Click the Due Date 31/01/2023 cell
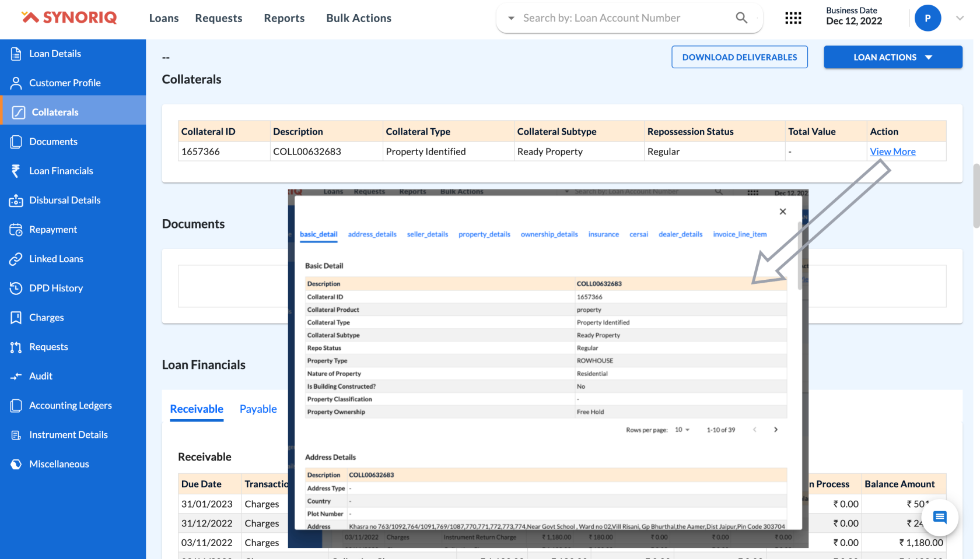Image resolution: width=980 pixels, height=559 pixels. coord(209,504)
